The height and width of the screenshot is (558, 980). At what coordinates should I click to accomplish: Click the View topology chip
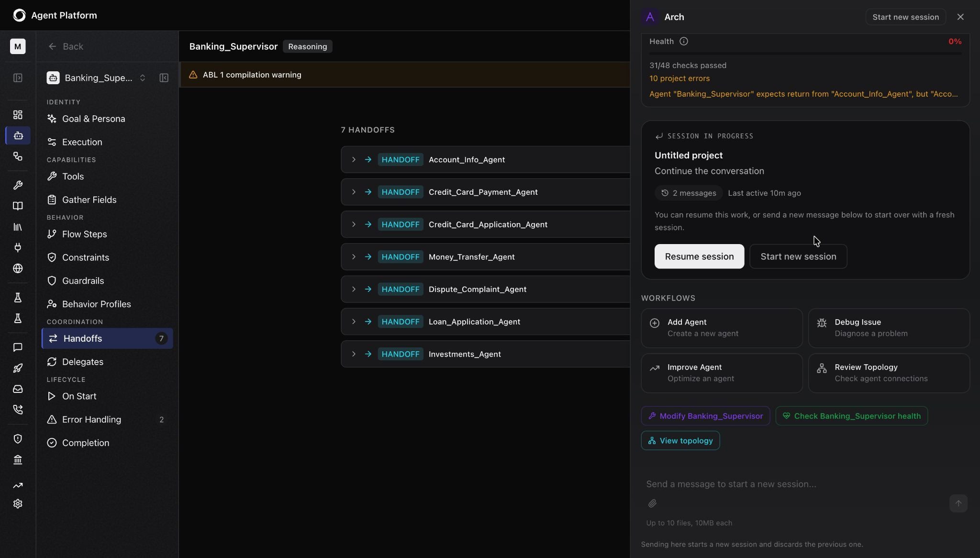[680, 441]
